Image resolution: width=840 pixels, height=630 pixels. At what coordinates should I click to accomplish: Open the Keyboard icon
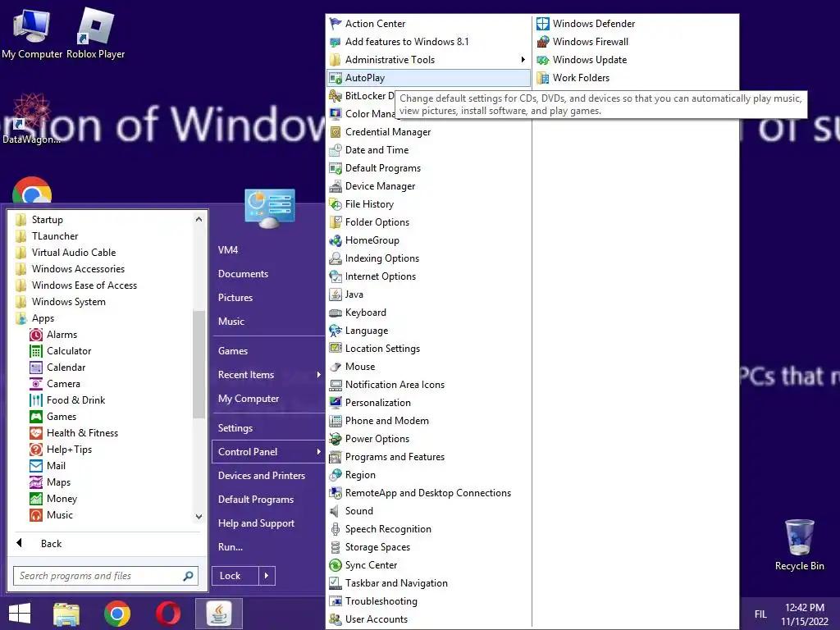point(336,313)
